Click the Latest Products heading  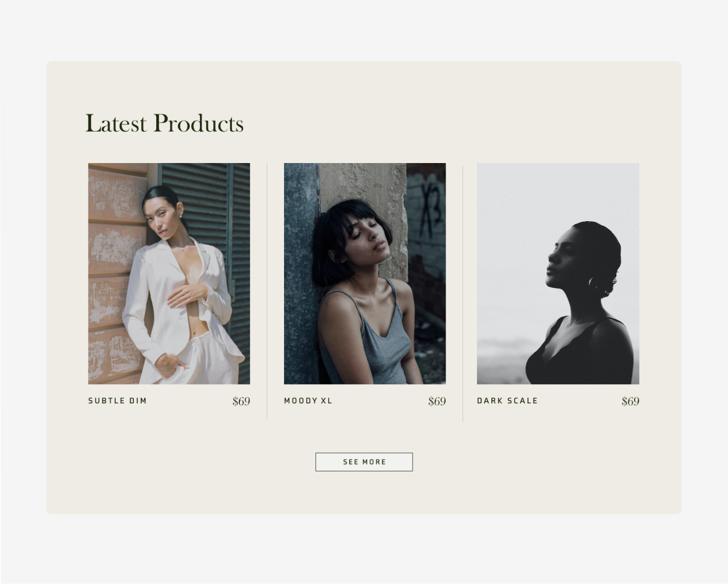click(x=165, y=123)
